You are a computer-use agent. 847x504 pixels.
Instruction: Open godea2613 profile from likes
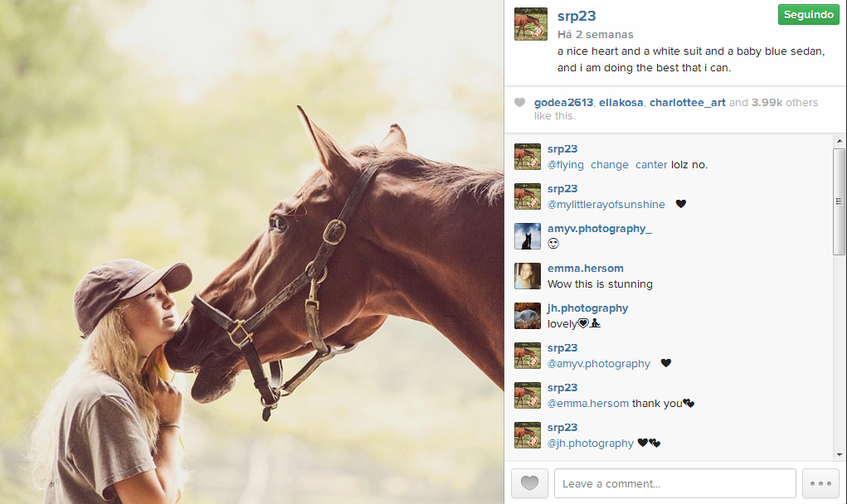[x=563, y=103]
